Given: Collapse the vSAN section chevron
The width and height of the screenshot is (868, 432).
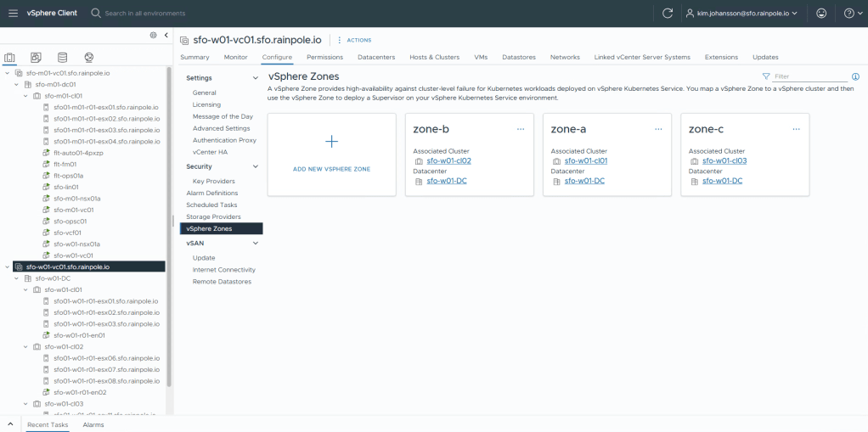Looking at the screenshot, I should [x=256, y=244].
